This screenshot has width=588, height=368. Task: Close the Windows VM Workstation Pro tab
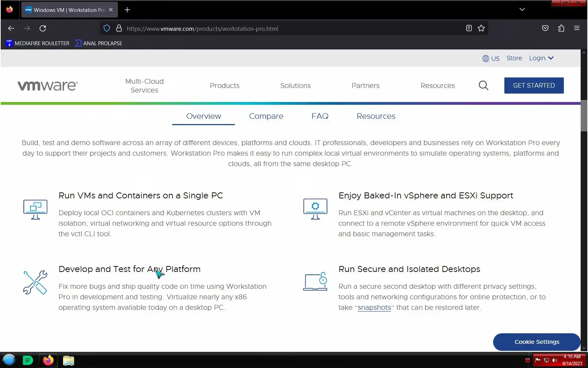(x=111, y=10)
